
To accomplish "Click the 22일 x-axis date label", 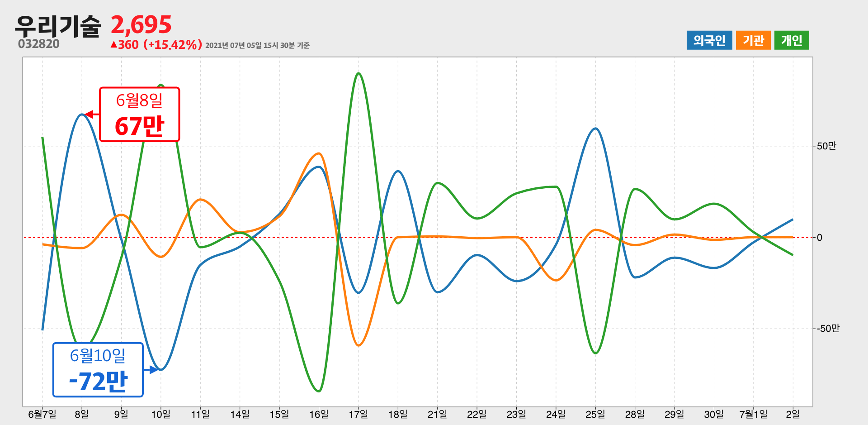I will pyautogui.click(x=477, y=414).
